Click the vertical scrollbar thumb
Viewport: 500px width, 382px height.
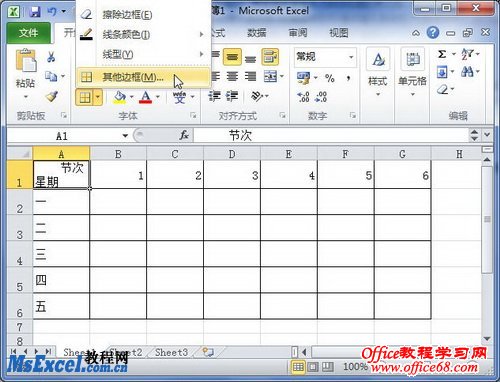coord(487,220)
